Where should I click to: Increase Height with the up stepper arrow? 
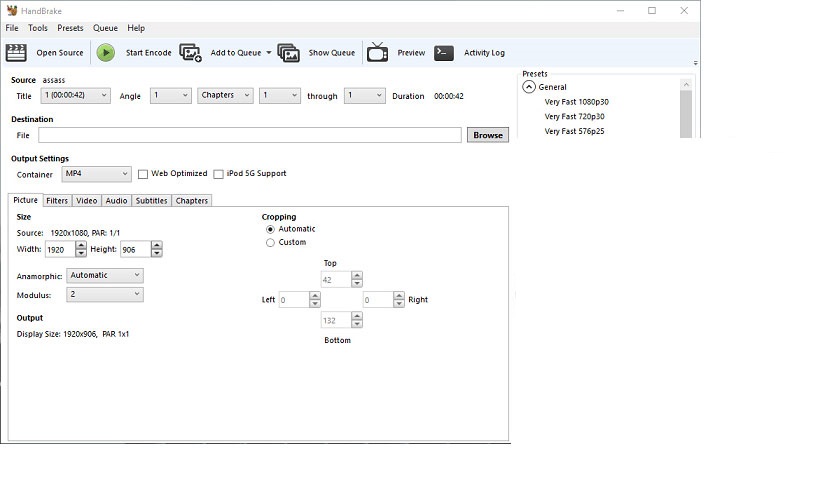(157, 245)
